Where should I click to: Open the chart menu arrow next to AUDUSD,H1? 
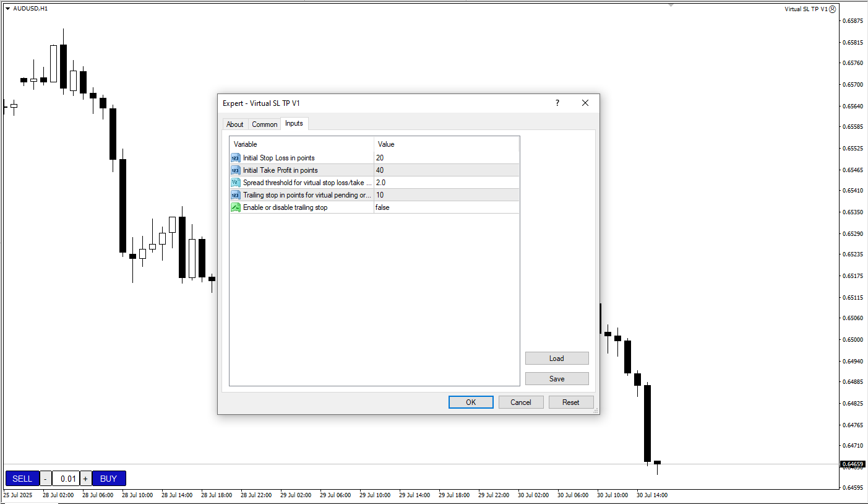7,9
